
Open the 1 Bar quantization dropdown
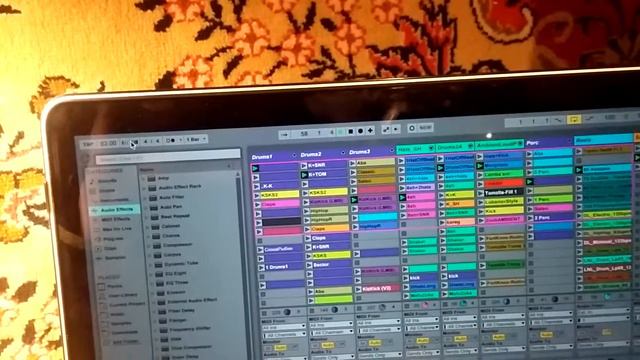pos(196,140)
